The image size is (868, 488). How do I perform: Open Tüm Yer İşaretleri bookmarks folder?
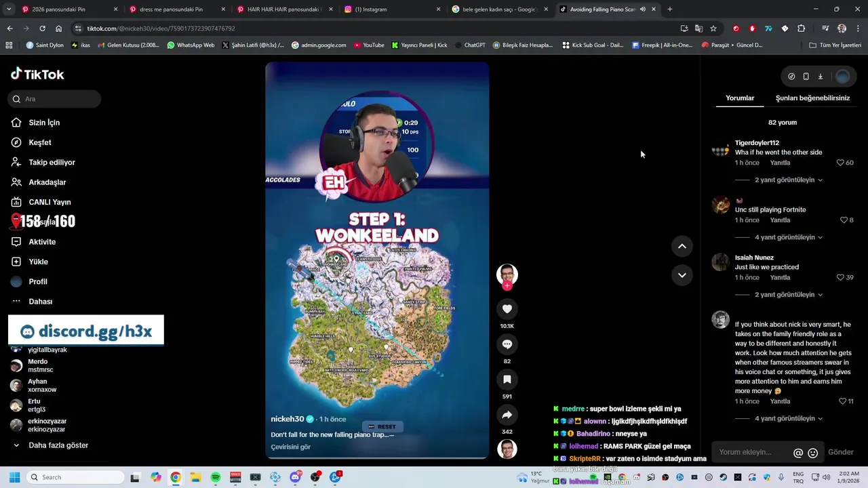835,45
